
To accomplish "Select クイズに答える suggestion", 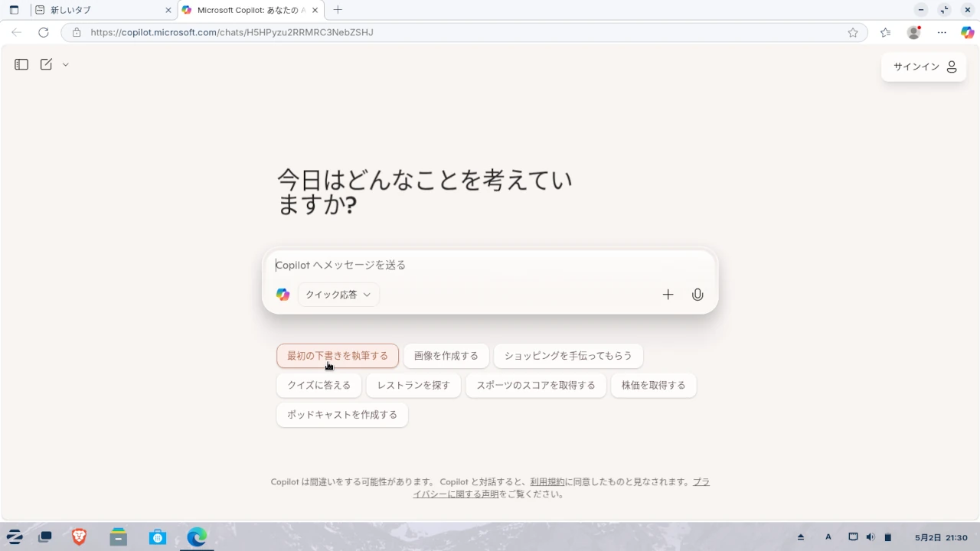I will [x=319, y=385].
